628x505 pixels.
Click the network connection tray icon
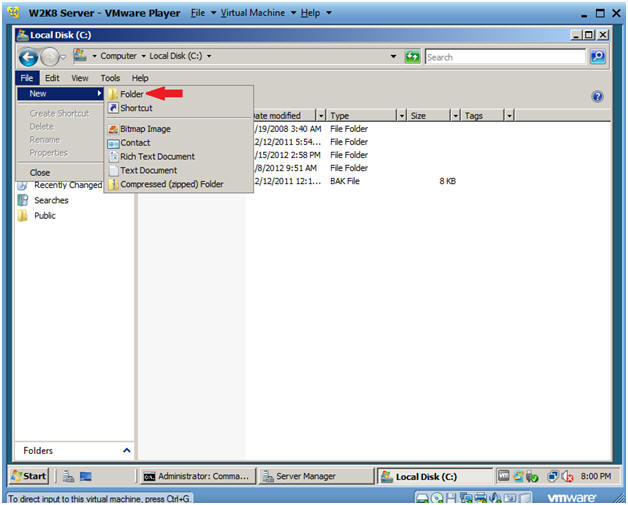(553, 476)
